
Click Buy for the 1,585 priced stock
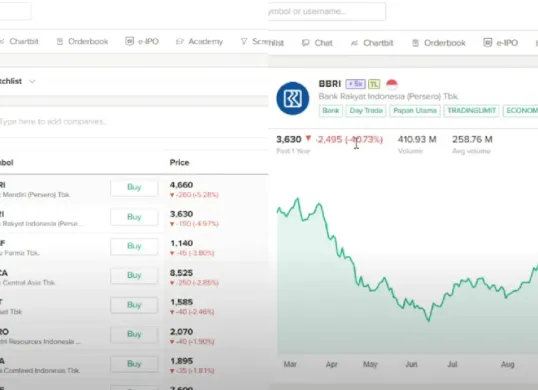(134, 305)
